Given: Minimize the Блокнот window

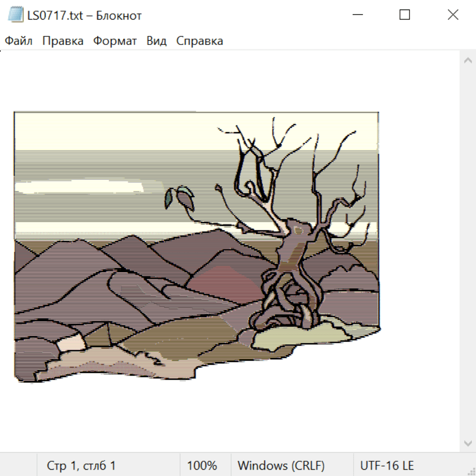Looking at the screenshot, I should tap(357, 15).
